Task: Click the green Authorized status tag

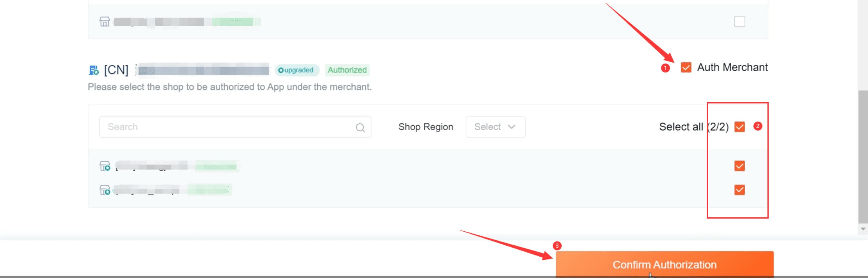Action: (x=347, y=70)
